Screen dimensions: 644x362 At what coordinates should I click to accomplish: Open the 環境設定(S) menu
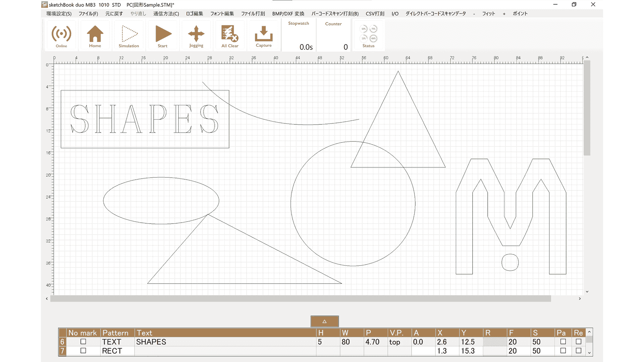tap(59, 14)
